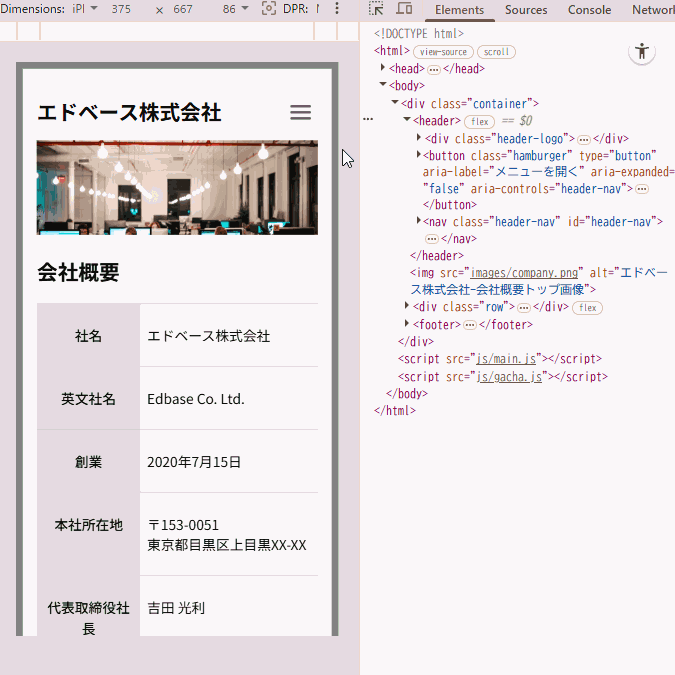Select the <!DOCTYPE html> line
The height and width of the screenshot is (675, 675).
418,34
